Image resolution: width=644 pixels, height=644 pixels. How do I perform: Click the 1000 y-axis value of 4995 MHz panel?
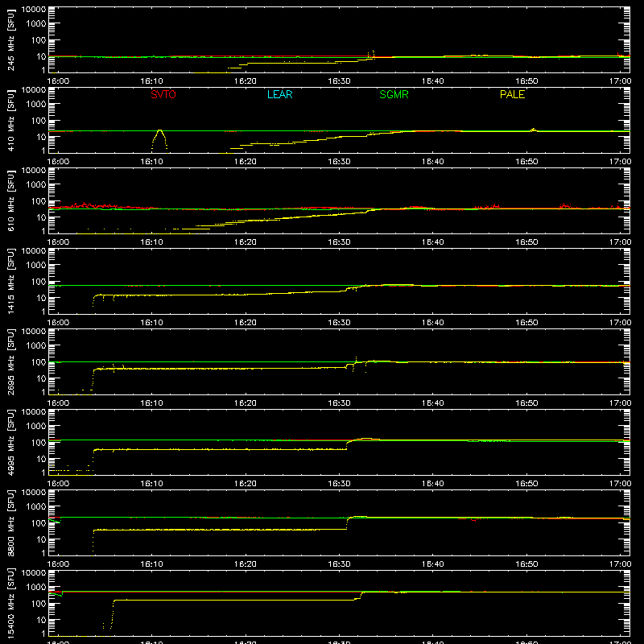click(x=35, y=427)
